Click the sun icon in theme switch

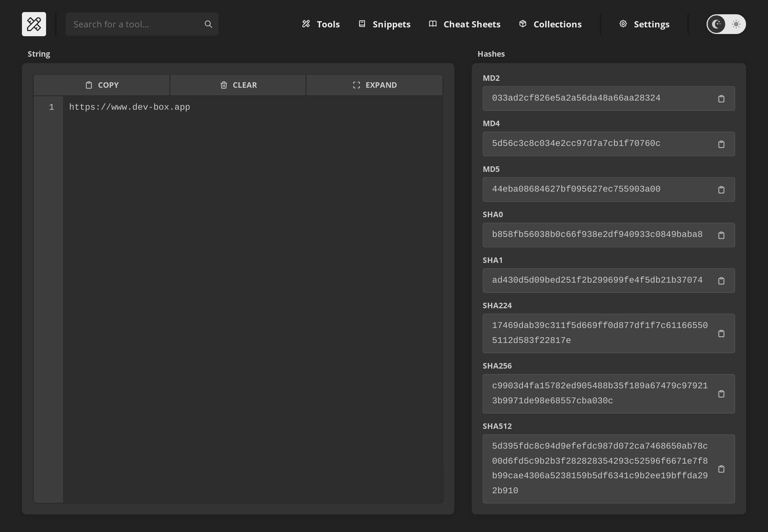pos(736,24)
